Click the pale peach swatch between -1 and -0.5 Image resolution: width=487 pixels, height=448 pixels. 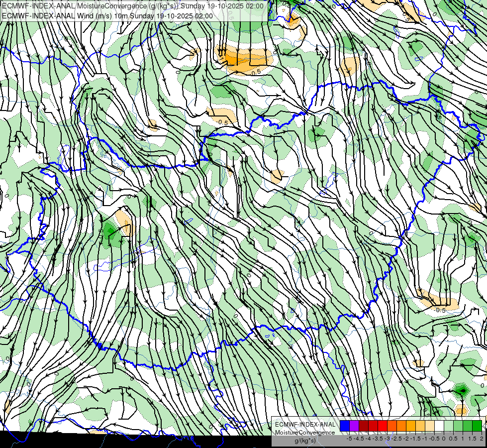429,426
